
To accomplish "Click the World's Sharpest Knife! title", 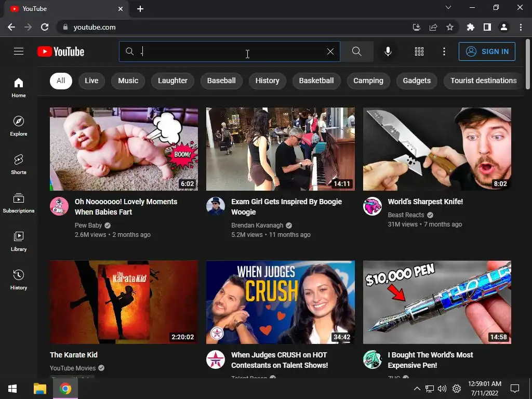I will click(x=425, y=202).
